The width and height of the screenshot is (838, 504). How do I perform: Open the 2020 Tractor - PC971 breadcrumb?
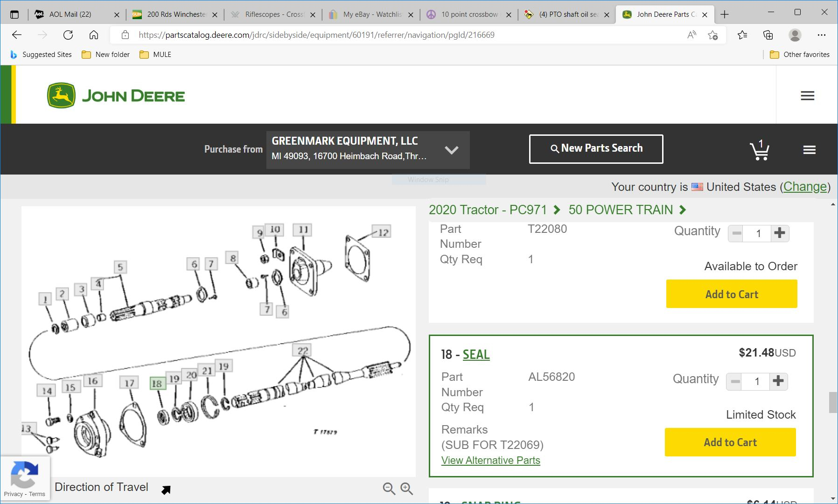[x=488, y=210]
